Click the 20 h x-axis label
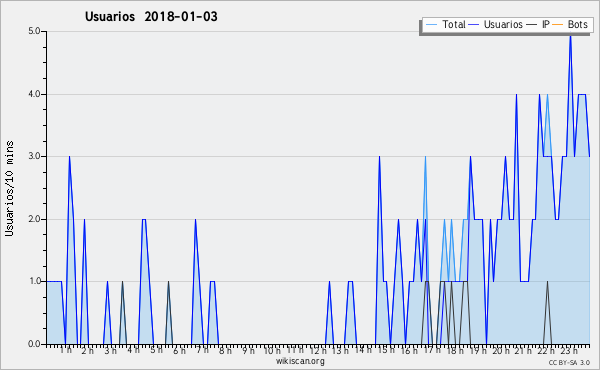The height and width of the screenshot is (370, 600). tap(501, 350)
